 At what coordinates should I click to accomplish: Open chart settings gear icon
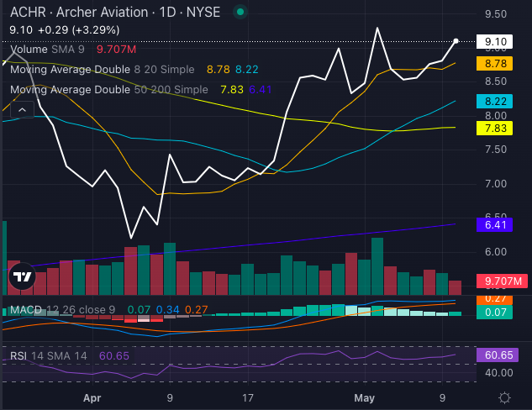pos(504,397)
